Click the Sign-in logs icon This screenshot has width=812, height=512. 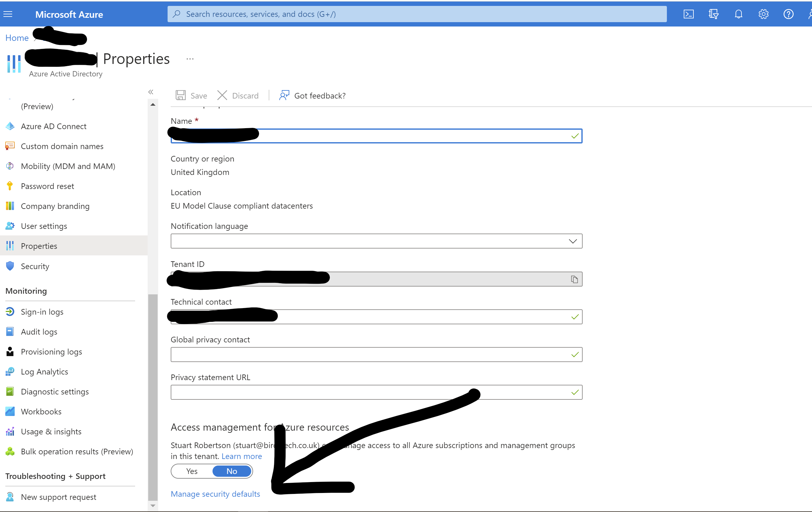tap(10, 312)
